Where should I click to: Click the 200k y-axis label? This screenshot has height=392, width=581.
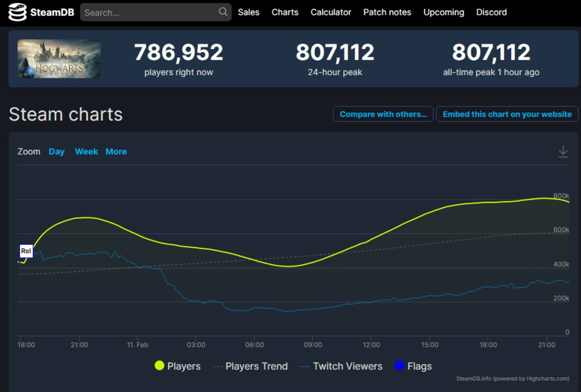click(x=561, y=299)
